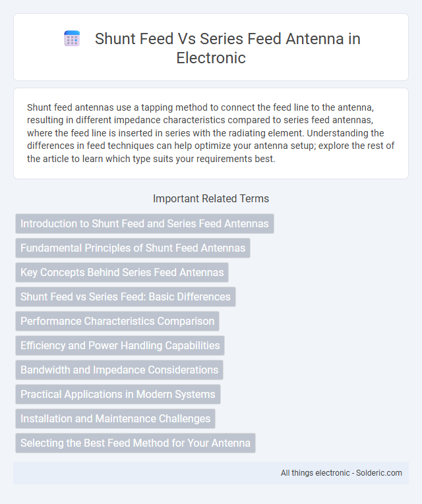Open Efficiency and Power Handling Capabilities
422x504 pixels.
coord(120,345)
